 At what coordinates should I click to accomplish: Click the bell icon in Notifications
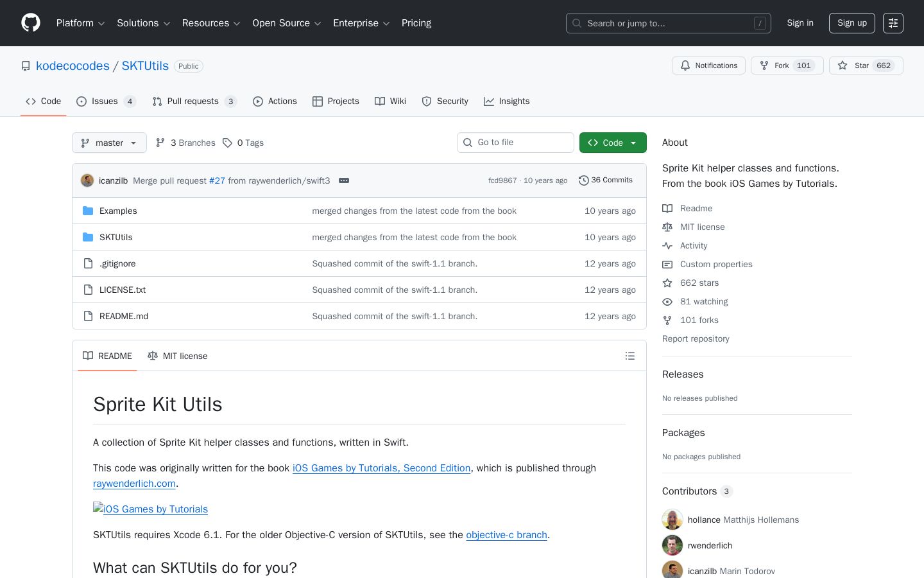tap(685, 66)
